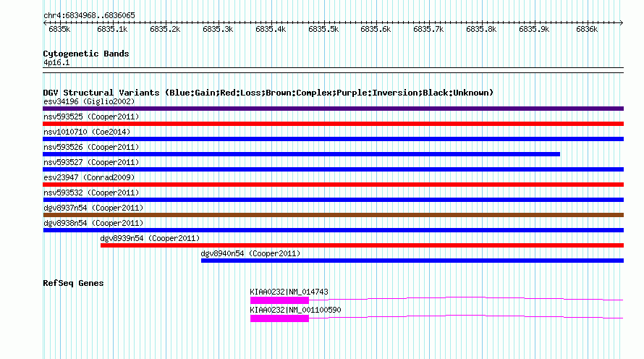Click the esv34196 (Giglio2002) variant label
Screen dimensions: 644x359
coord(89,101)
